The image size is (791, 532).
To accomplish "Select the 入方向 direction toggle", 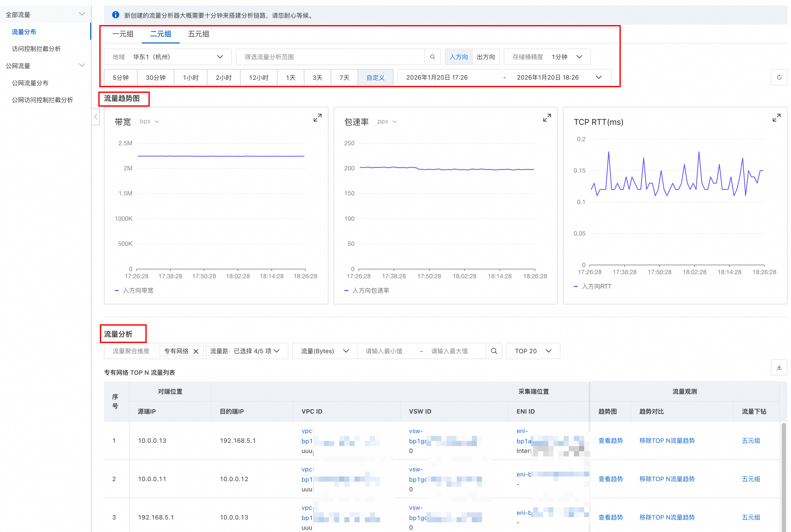I will click(x=458, y=57).
